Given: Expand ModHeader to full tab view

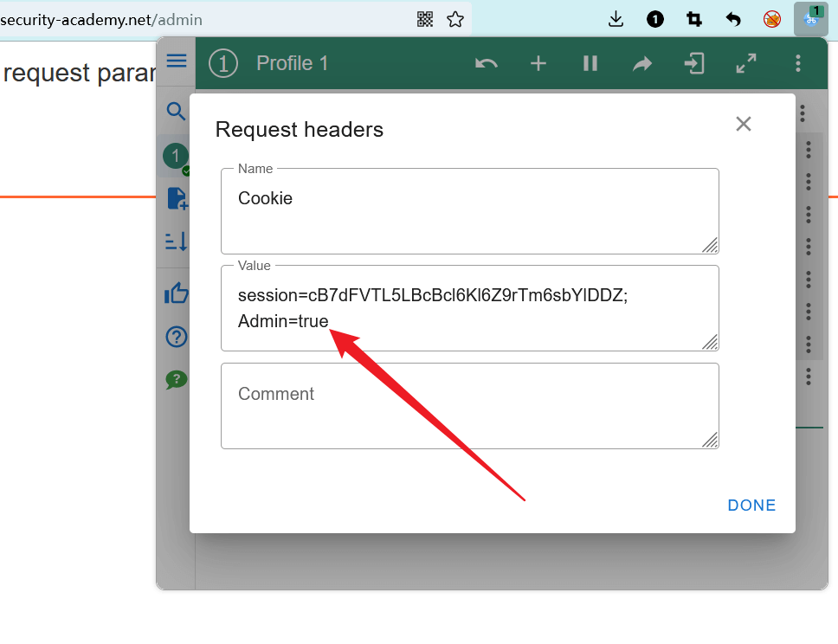Looking at the screenshot, I should click(746, 63).
